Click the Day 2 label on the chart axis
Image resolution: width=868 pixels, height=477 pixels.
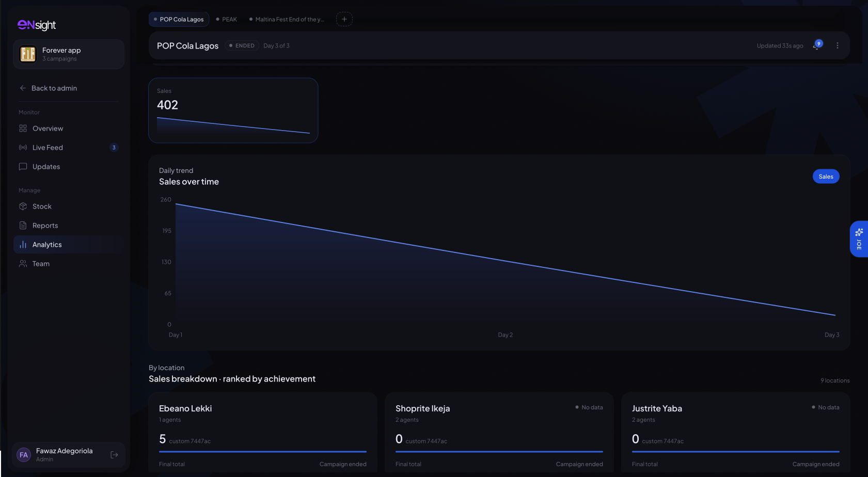pyautogui.click(x=506, y=335)
